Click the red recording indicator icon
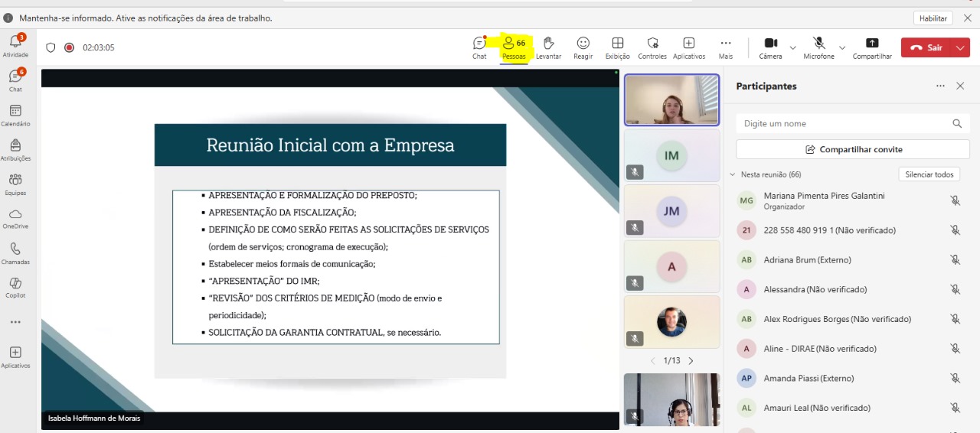 coord(69,47)
